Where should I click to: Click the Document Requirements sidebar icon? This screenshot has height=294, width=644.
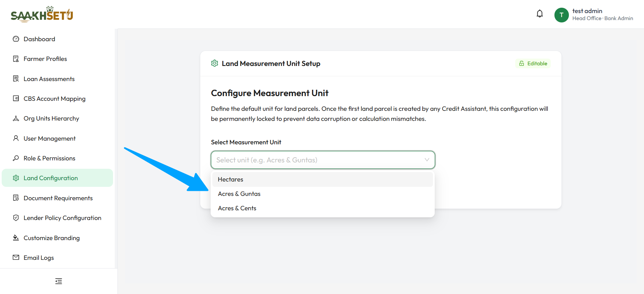(x=16, y=198)
